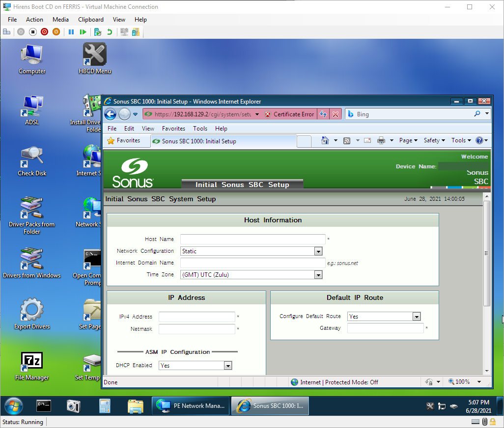This screenshot has height=428, width=504.
Task: Click the HBCD Menu desktop icon
Action: pyautogui.click(x=95, y=59)
